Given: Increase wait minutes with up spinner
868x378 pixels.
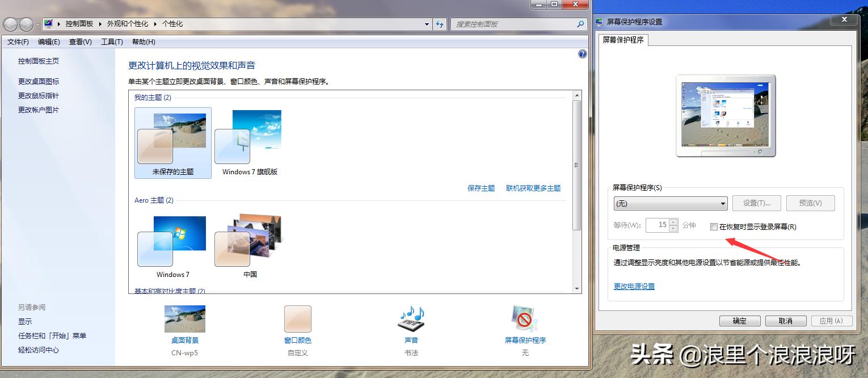Looking at the screenshot, I should pos(673,222).
